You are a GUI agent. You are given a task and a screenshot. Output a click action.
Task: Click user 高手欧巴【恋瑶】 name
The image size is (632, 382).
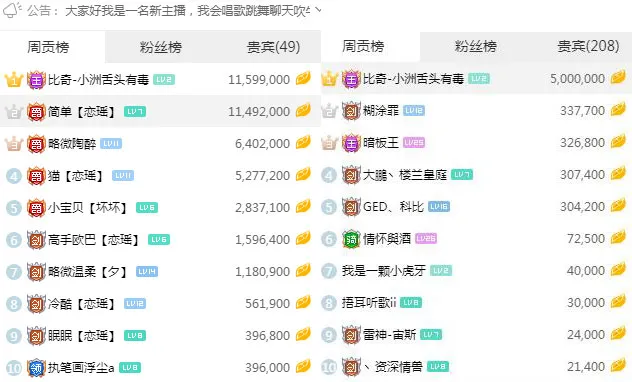[93, 240]
